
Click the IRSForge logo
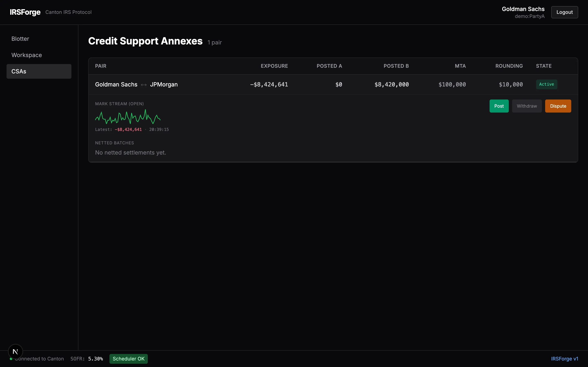(x=25, y=12)
